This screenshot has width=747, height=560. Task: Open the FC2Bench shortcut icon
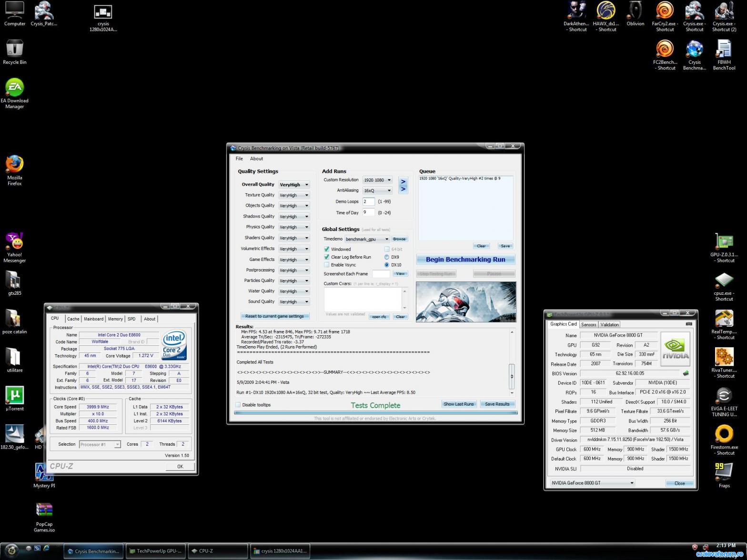tap(665, 55)
